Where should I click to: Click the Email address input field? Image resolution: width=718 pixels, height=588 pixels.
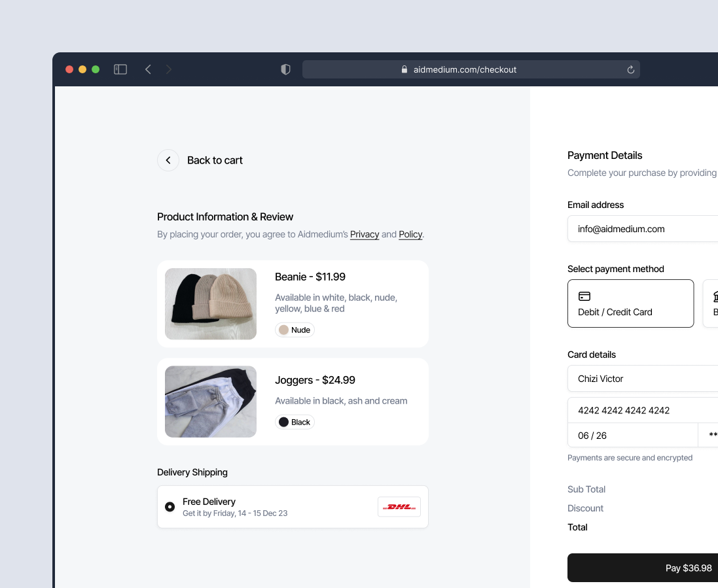point(643,229)
